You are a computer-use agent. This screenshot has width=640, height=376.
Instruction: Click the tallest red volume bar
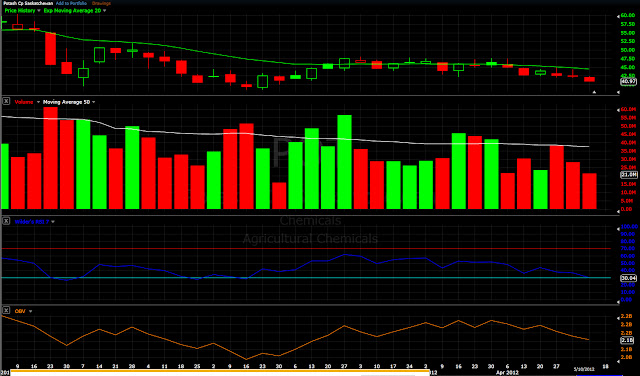(51, 158)
